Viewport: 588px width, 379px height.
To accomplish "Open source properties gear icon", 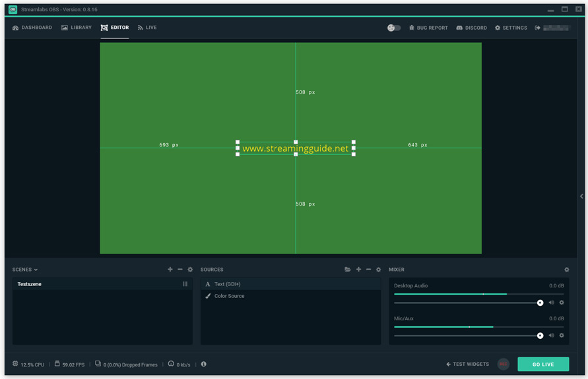I will [x=378, y=270].
